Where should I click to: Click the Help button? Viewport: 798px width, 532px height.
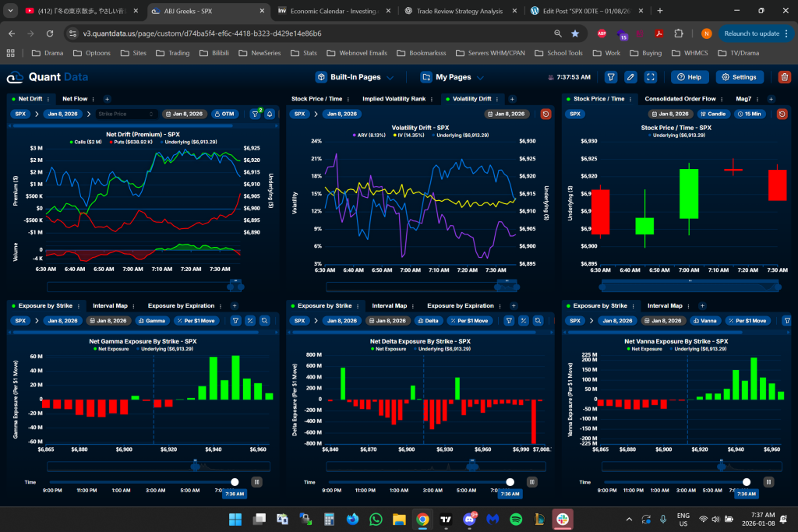[x=689, y=77]
